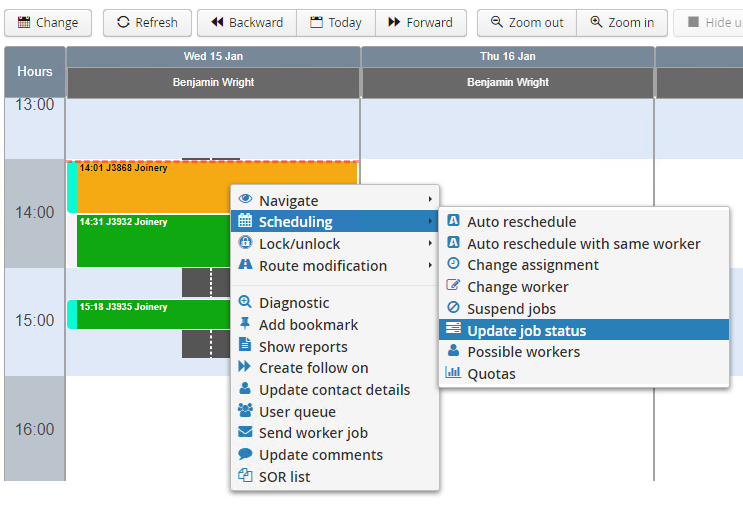This screenshot has height=509, width=743.
Task: Jump to Today in the calendar
Action: [335, 22]
